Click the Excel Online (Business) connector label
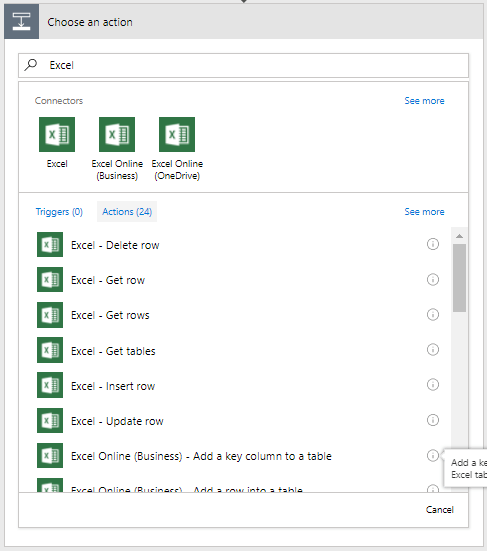Image resolution: width=487 pixels, height=551 pixels. (117, 170)
